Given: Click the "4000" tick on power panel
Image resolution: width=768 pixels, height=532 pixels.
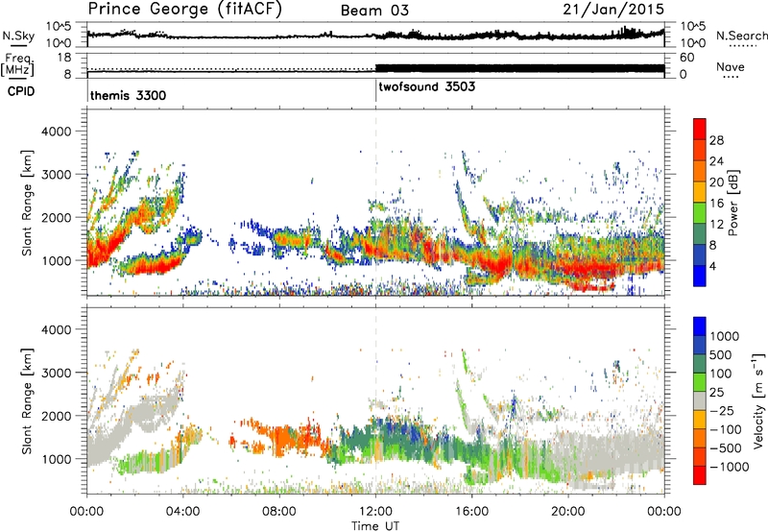Looking at the screenshot, I should tap(56, 132).
